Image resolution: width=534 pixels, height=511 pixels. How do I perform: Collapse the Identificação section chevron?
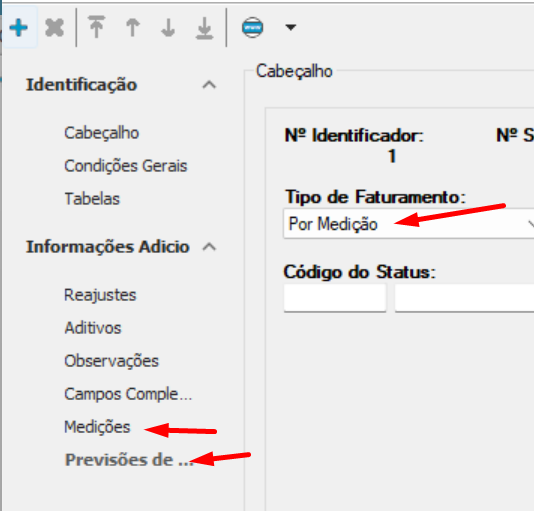click(x=209, y=85)
